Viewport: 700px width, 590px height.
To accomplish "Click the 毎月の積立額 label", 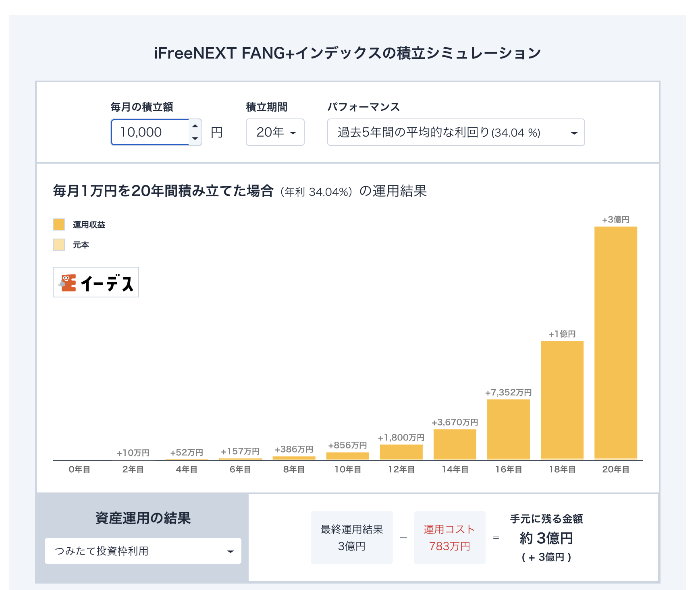I will pyautogui.click(x=142, y=107).
